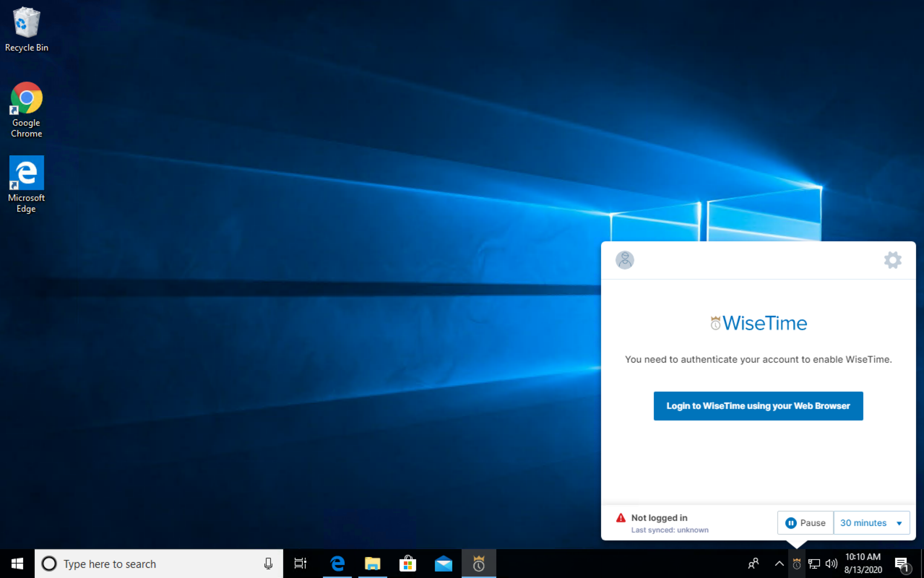Viewport: 924px width, 578px height.
Task: Open File Explorer from the taskbar
Action: pyautogui.click(x=372, y=564)
